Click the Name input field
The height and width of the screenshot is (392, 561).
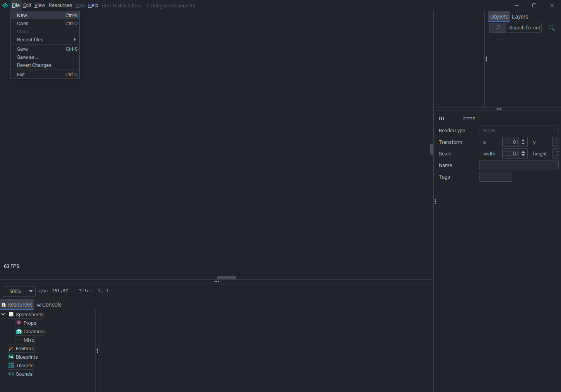pos(519,165)
